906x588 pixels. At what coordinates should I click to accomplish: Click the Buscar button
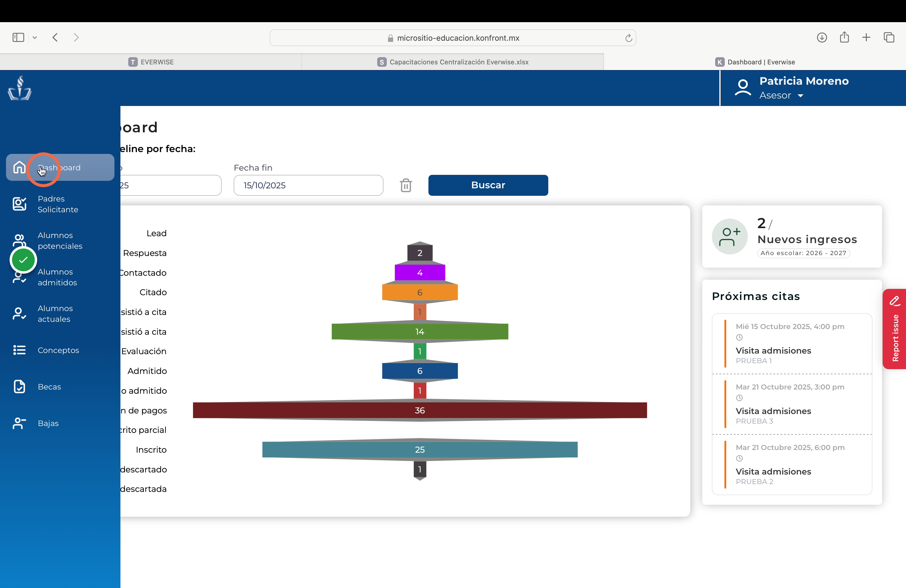(x=488, y=185)
